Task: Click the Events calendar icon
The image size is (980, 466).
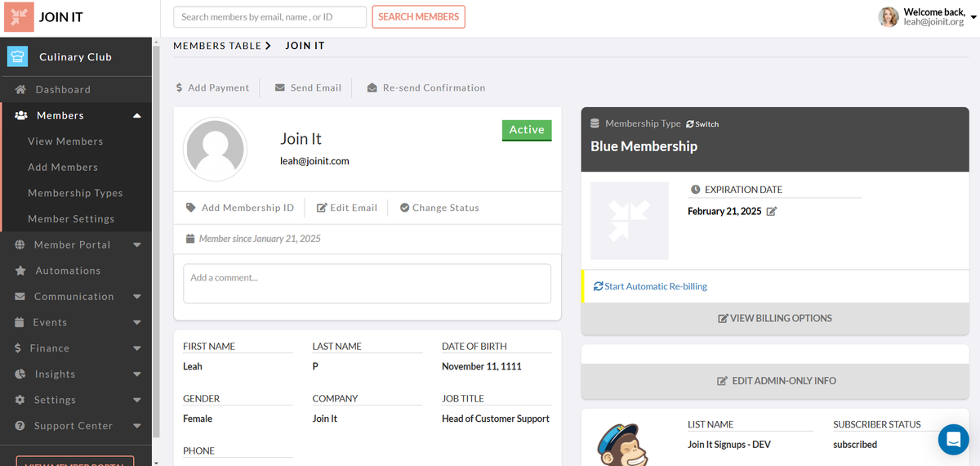Action: [20, 322]
